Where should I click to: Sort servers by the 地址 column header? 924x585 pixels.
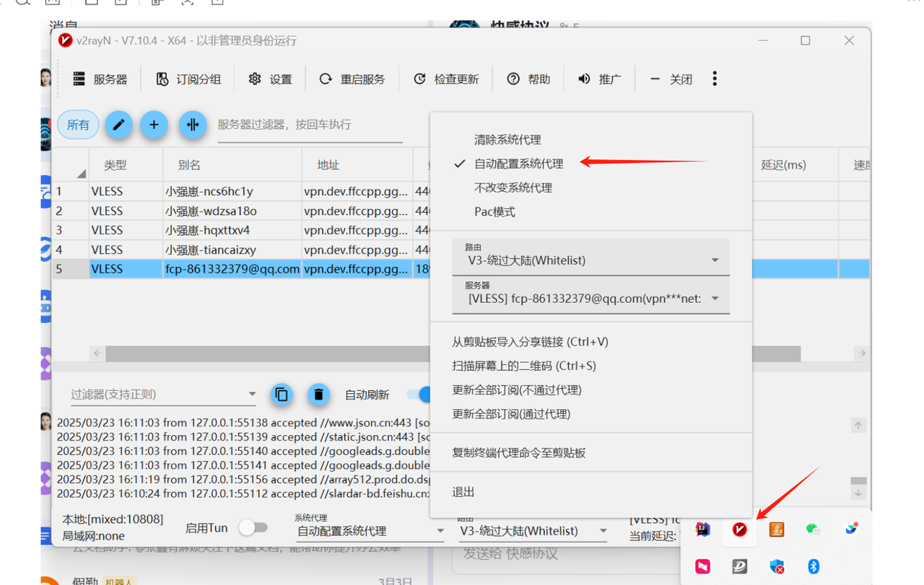pos(357,165)
